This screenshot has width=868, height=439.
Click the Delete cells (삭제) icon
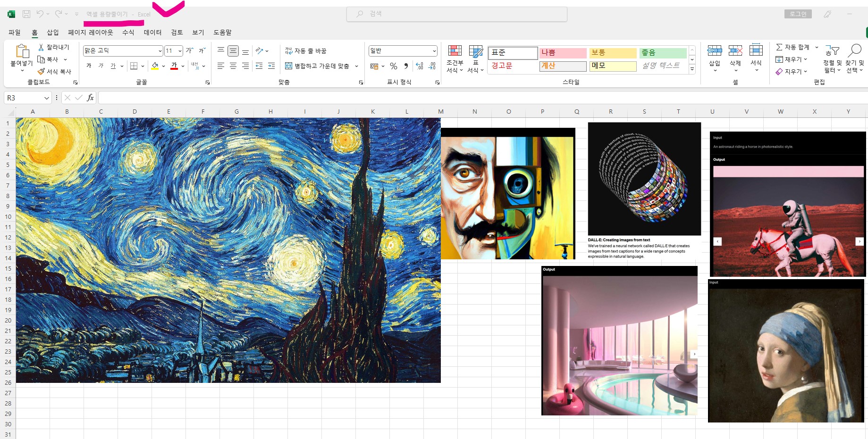pos(735,50)
